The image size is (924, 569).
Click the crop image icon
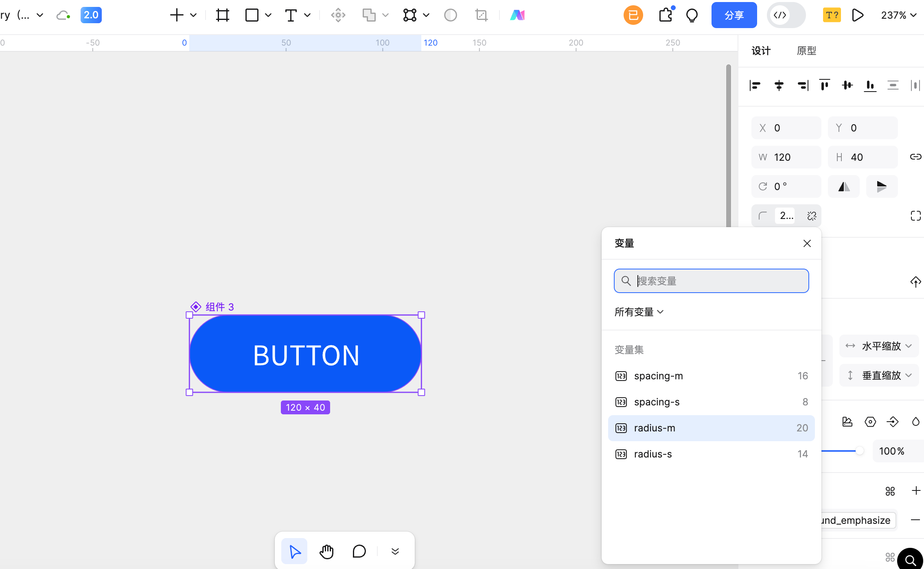coord(482,15)
